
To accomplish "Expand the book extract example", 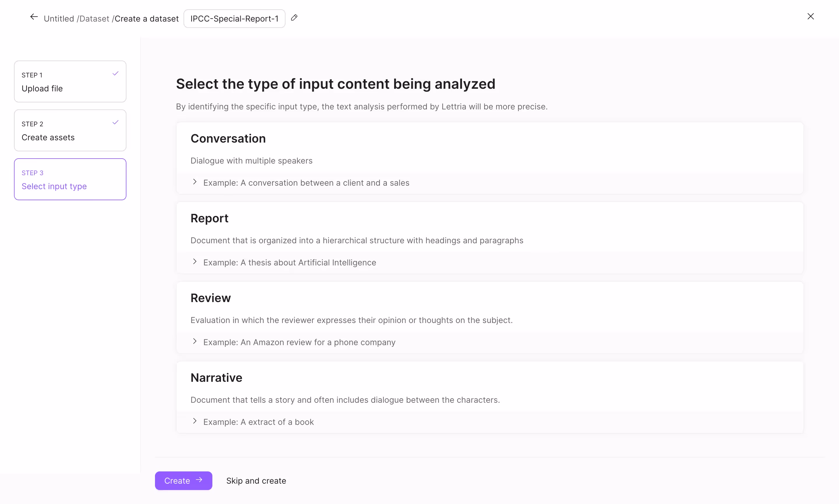I will tap(195, 421).
